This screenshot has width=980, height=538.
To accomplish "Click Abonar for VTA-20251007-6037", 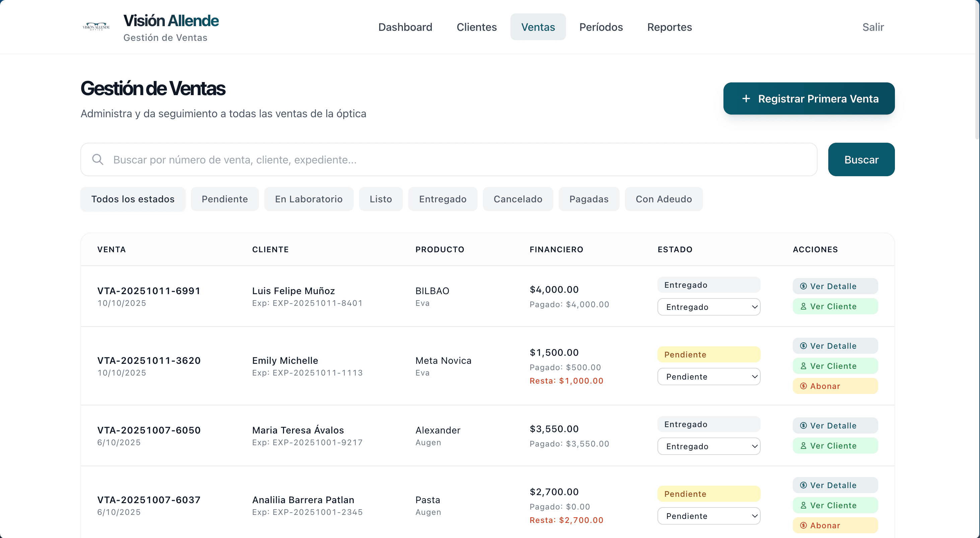I will 835,525.
